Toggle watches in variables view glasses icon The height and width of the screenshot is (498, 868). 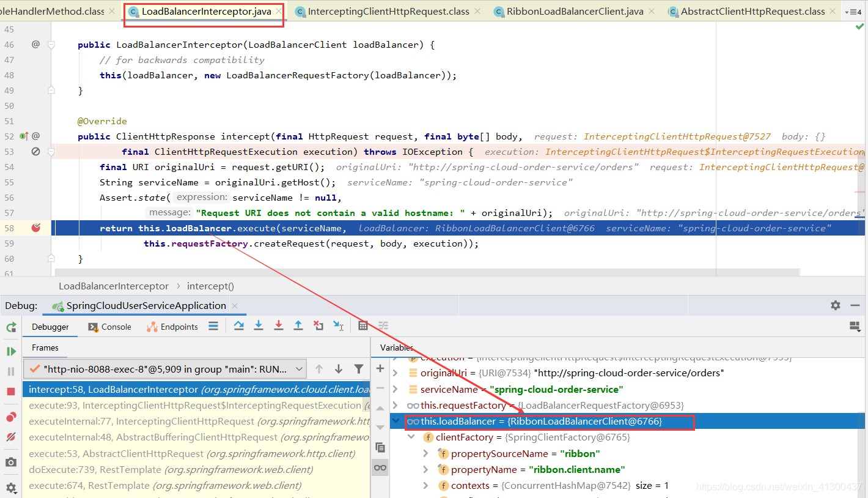coord(380,467)
